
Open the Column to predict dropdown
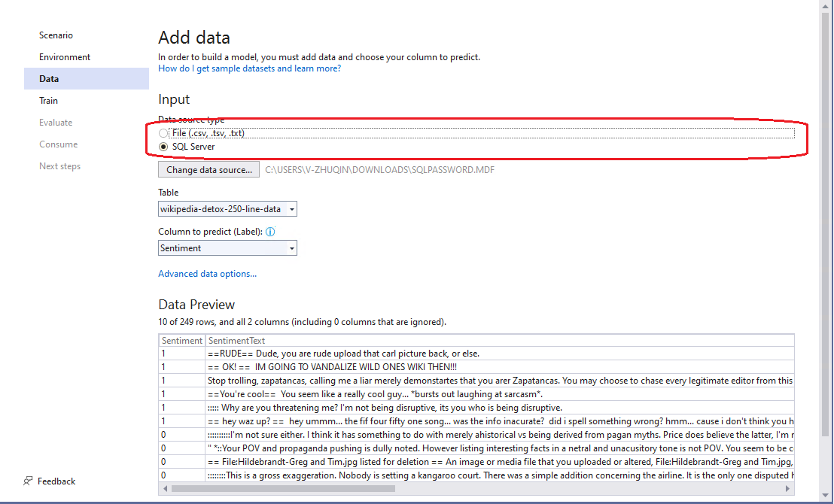coord(291,247)
